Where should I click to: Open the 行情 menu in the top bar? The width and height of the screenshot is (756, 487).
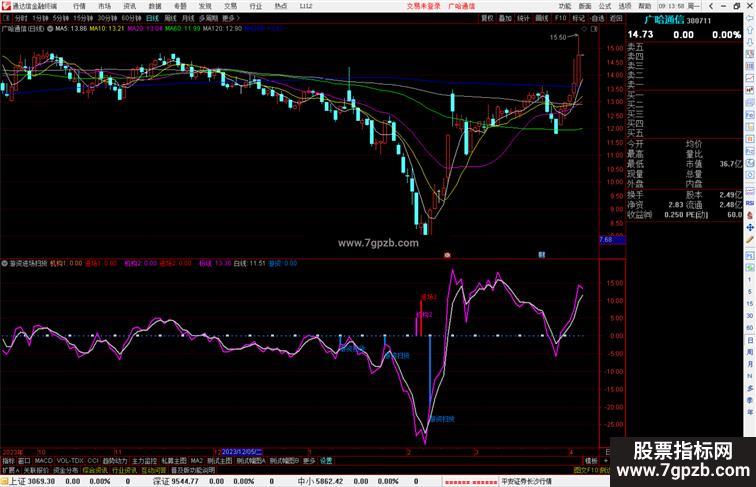(x=79, y=6)
